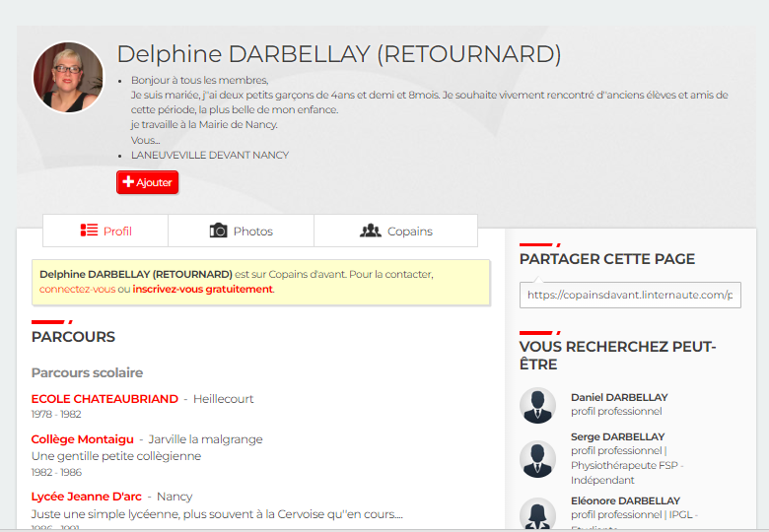Screen dimensions: 769x532
Task: Click 'Physiothérapeute FSP - Indépendant' text
Action: pyautogui.click(x=627, y=472)
